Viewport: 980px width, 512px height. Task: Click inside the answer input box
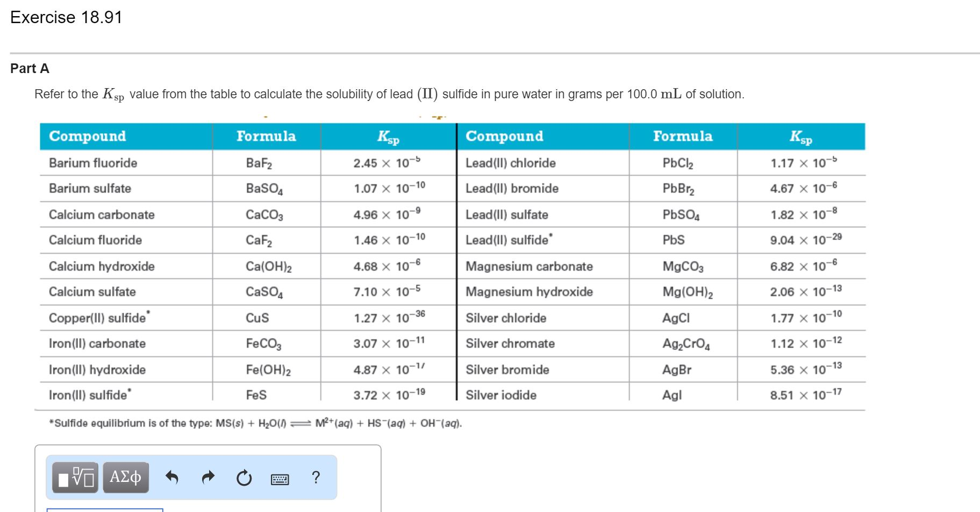click(x=105, y=509)
